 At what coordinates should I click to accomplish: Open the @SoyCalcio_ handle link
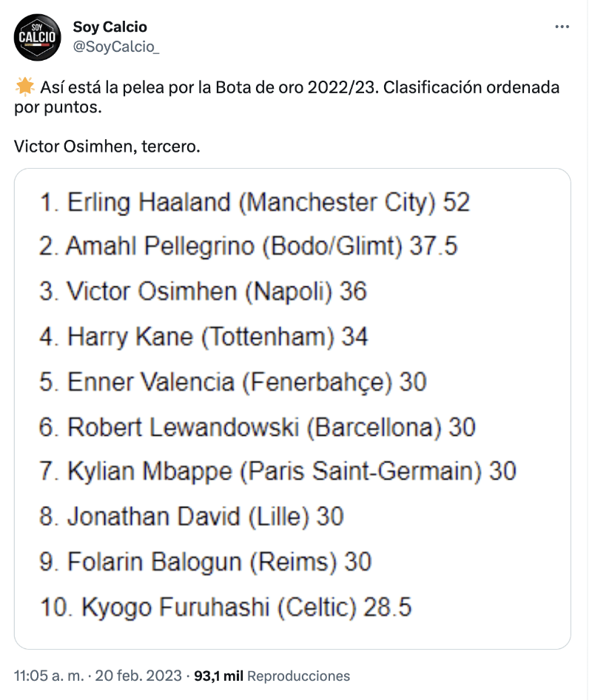pyautogui.click(x=116, y=47)
